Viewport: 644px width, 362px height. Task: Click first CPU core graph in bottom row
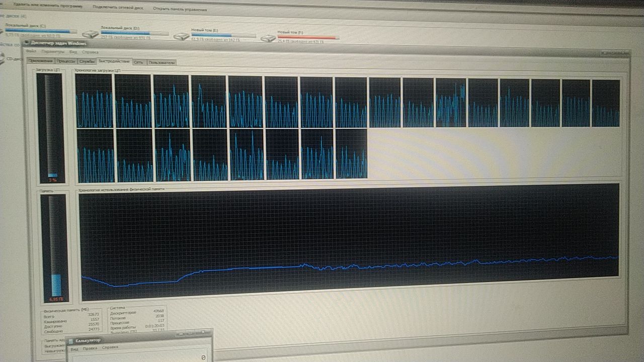coord(96,156)
